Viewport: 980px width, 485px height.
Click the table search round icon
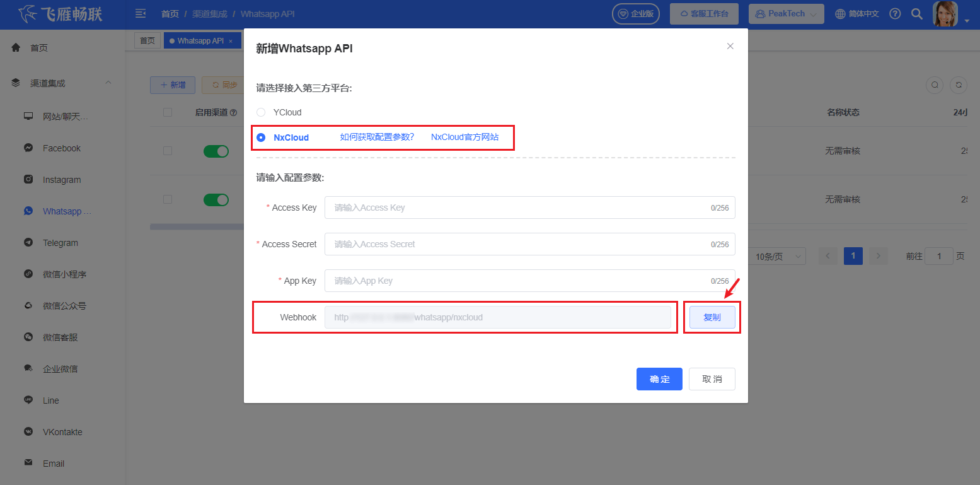click(935, 85)
